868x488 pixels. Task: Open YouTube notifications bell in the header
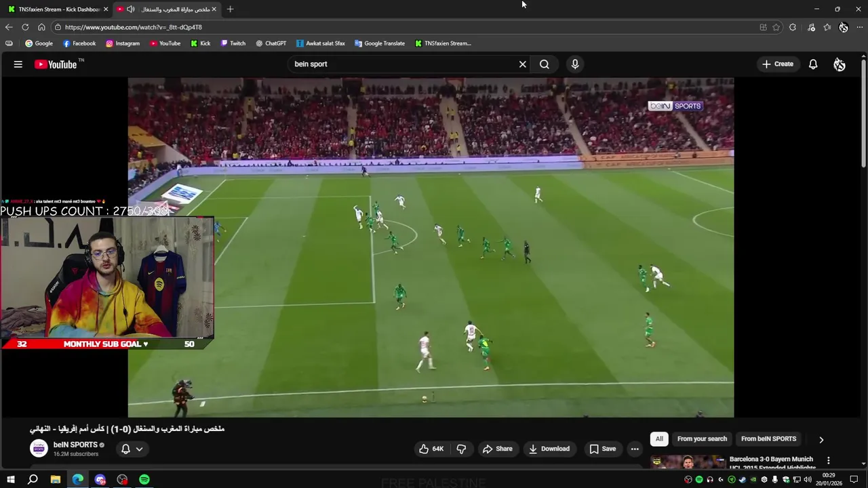pyautogui.click(x=813, y=64)
